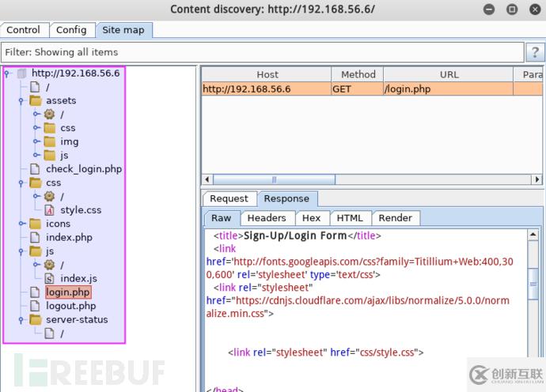
Task: Collapse the server-status folder
Action: (x=21, y=319)
